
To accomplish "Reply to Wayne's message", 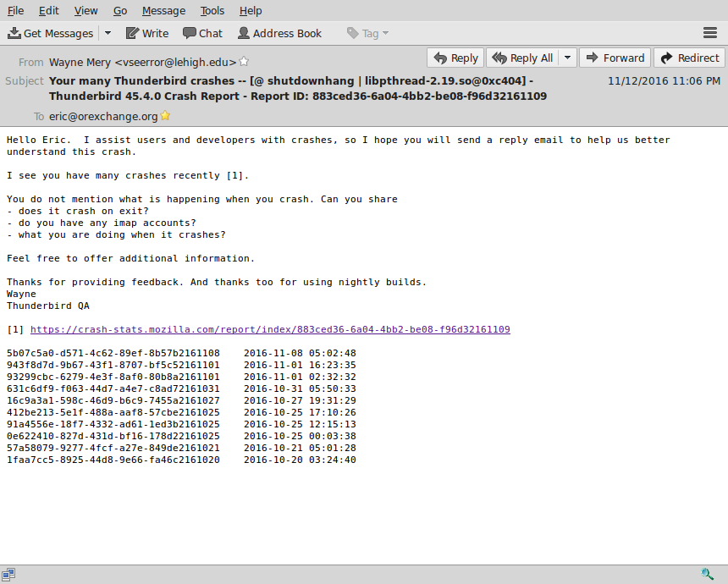I will click(x=455, y=58).
